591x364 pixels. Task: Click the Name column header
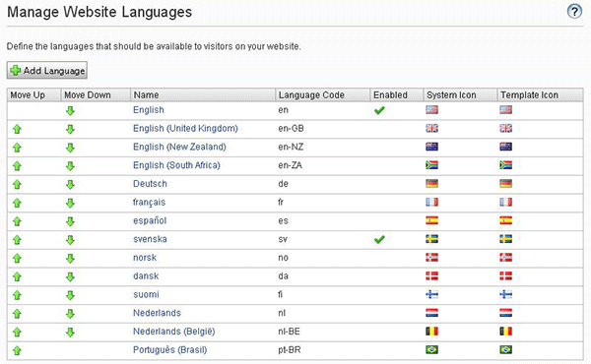[203, 94]
